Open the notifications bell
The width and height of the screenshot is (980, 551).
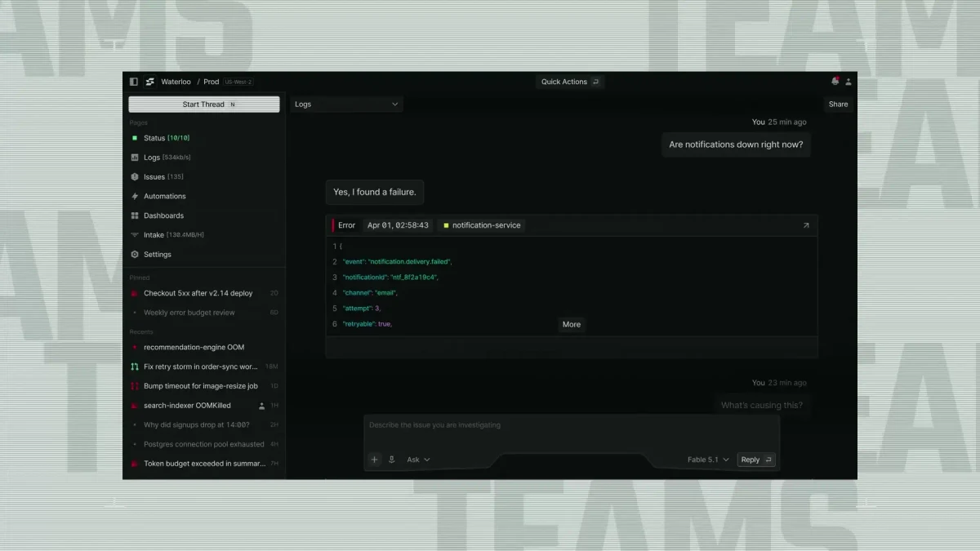click(835, 82)
